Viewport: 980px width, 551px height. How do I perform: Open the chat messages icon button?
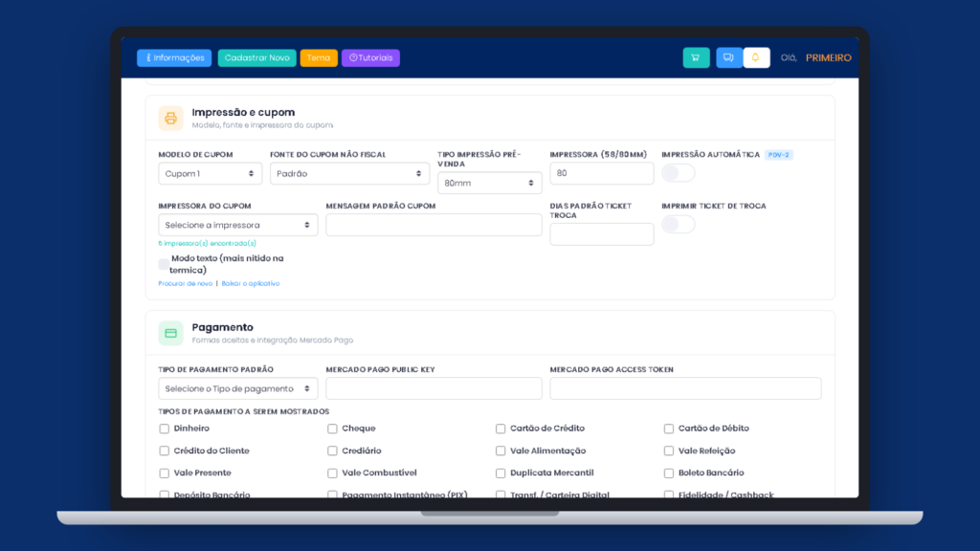[x=728, y=57]
